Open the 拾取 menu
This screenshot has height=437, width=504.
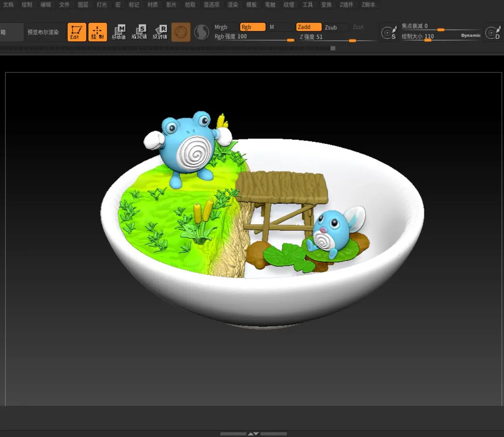pos(190,5)
